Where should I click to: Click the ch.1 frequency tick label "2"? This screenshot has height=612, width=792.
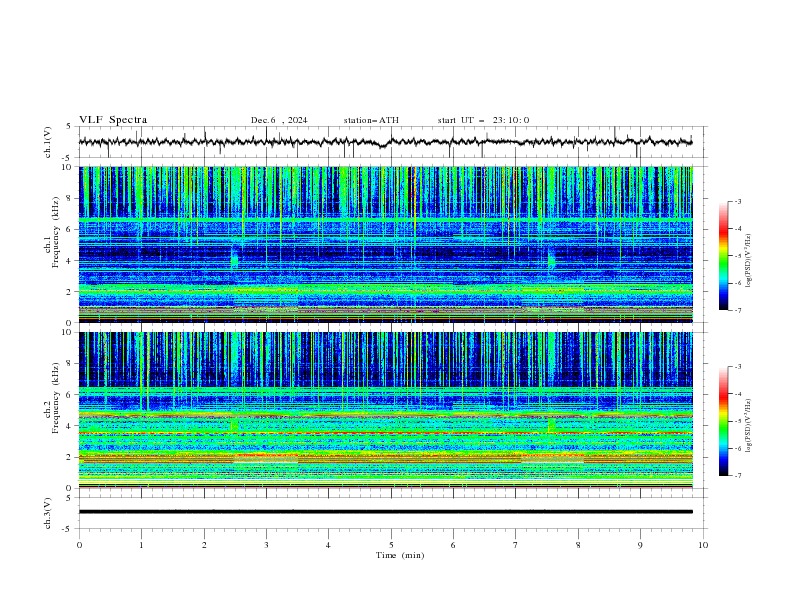coord(70,291)
